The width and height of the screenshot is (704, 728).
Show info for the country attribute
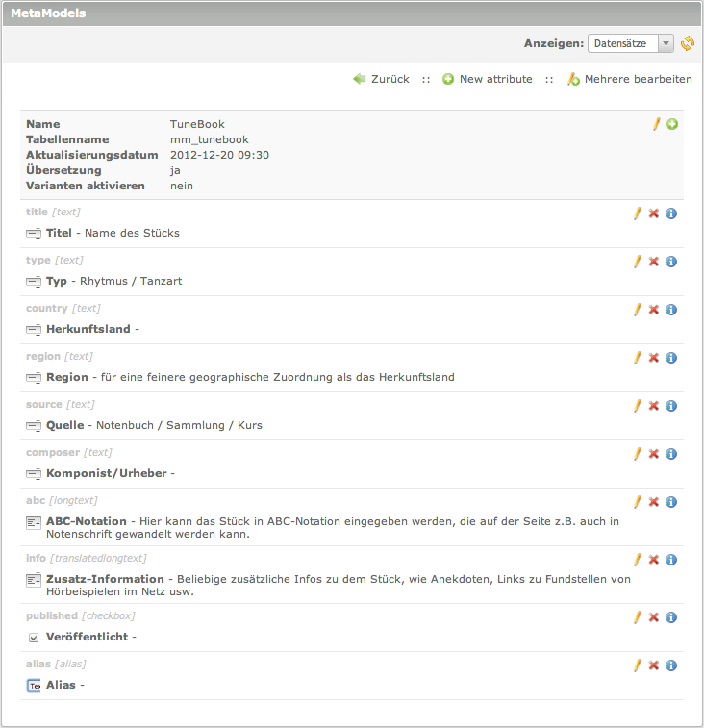click(x=671, y=310)
